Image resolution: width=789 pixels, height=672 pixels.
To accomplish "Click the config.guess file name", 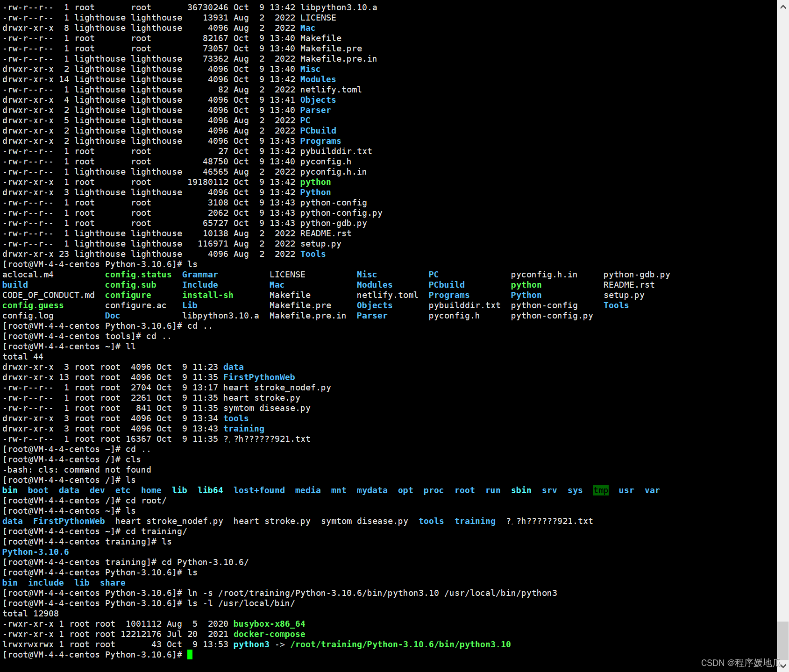I will click(33, 305).
